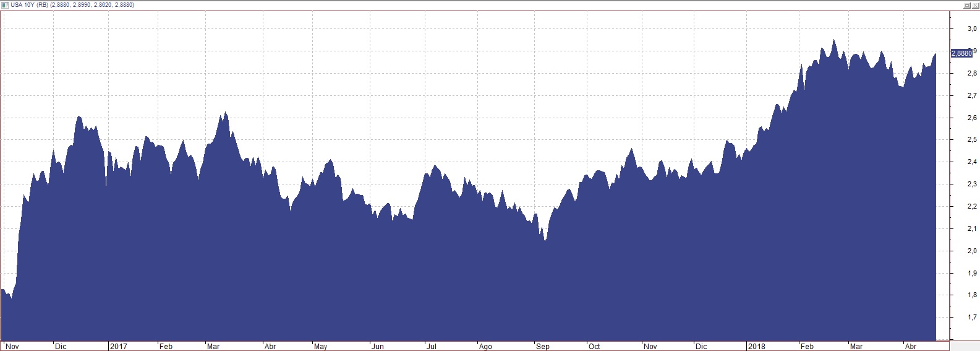This screenshot has height=351, width=980.
Task: Click the 2,4 price axis label
Action: 972,162
